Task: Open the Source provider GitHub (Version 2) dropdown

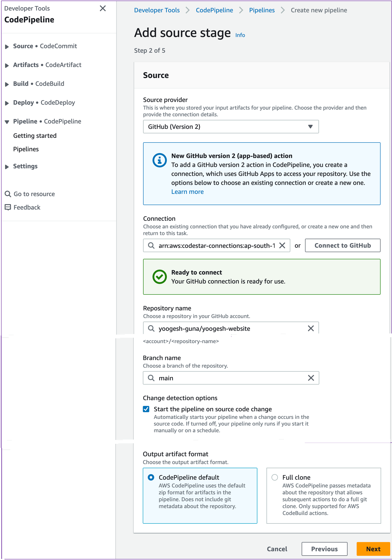Action: coord(231,127)
